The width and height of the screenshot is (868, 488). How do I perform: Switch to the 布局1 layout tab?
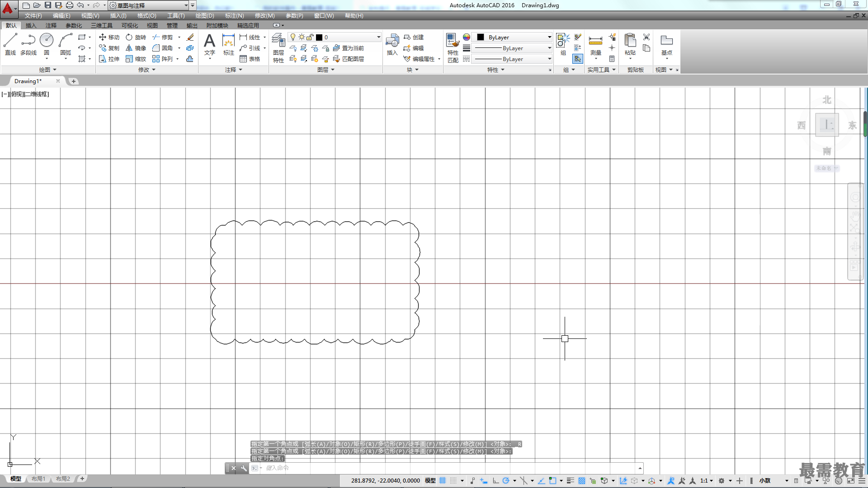coord(38,479)
